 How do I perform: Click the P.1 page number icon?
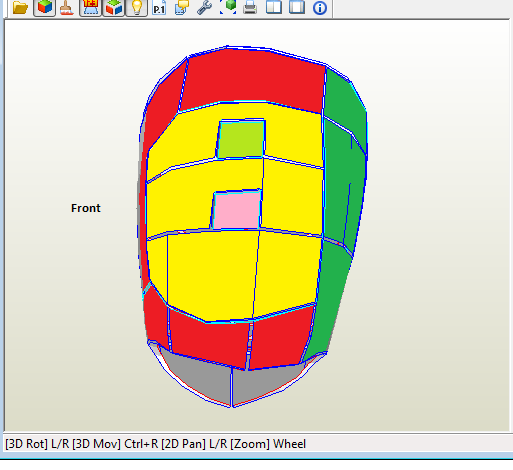point(159,7)
